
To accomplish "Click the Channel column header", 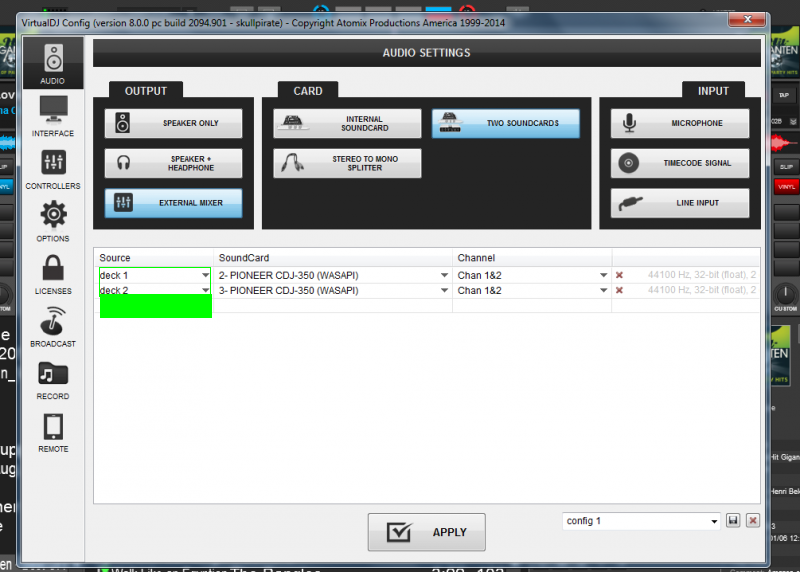I will coord(532,258).
